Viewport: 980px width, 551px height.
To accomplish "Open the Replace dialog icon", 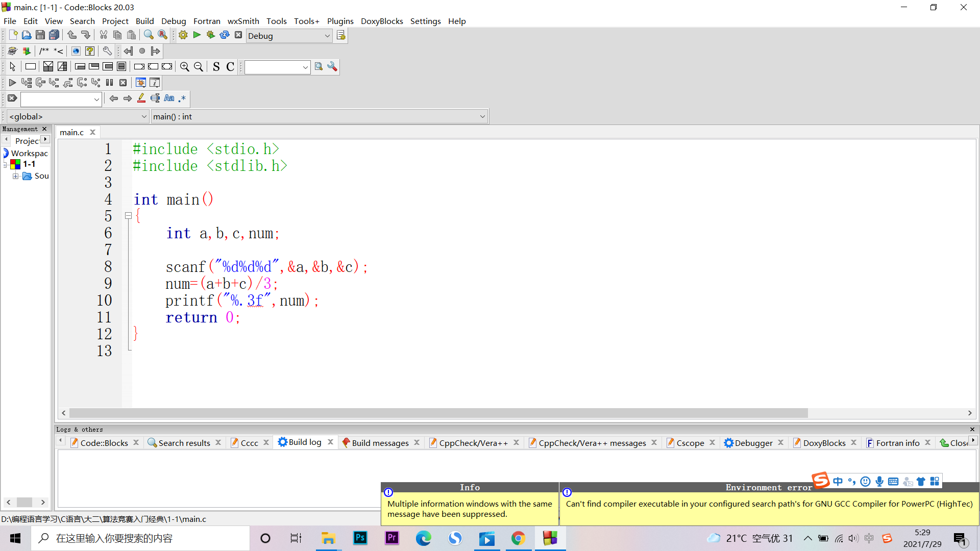I will click(x=162, y=35).
